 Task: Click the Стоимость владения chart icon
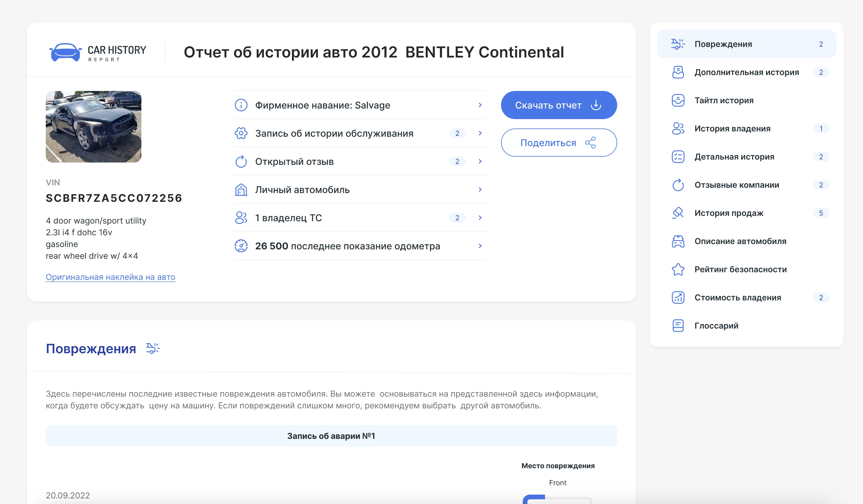click(x=678, y=297)
